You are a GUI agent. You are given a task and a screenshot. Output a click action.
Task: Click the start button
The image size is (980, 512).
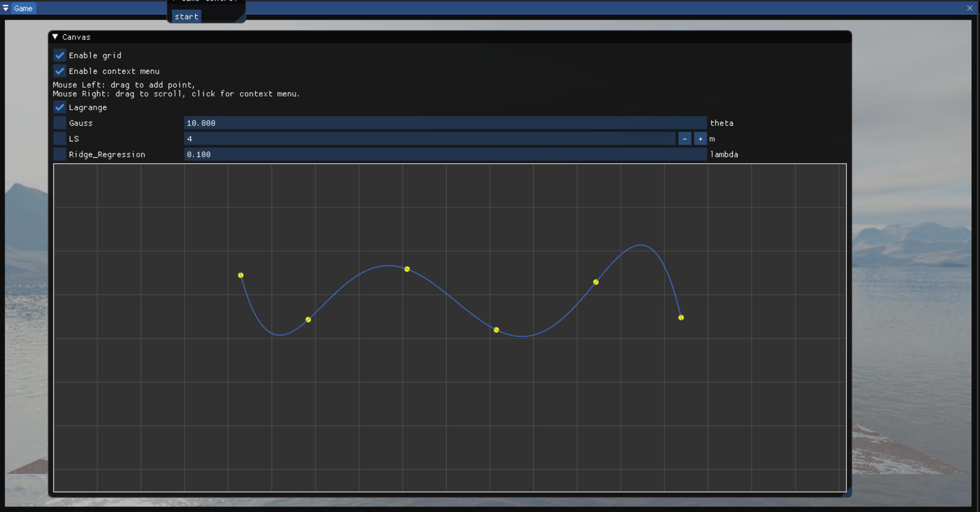click(187, 16)
